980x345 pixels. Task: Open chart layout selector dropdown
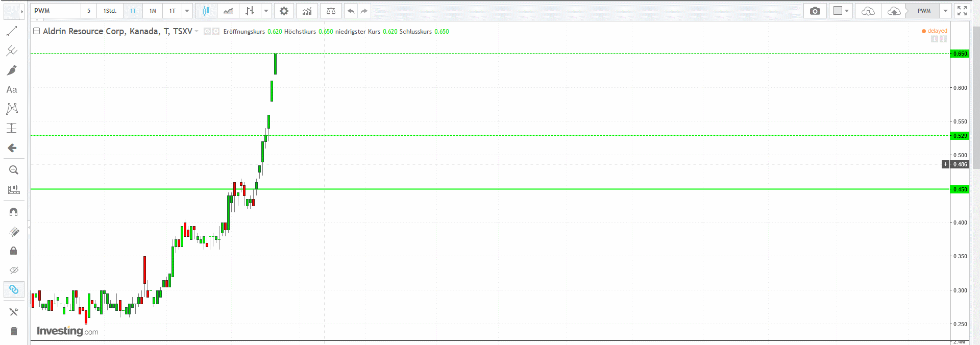[841, 11]
